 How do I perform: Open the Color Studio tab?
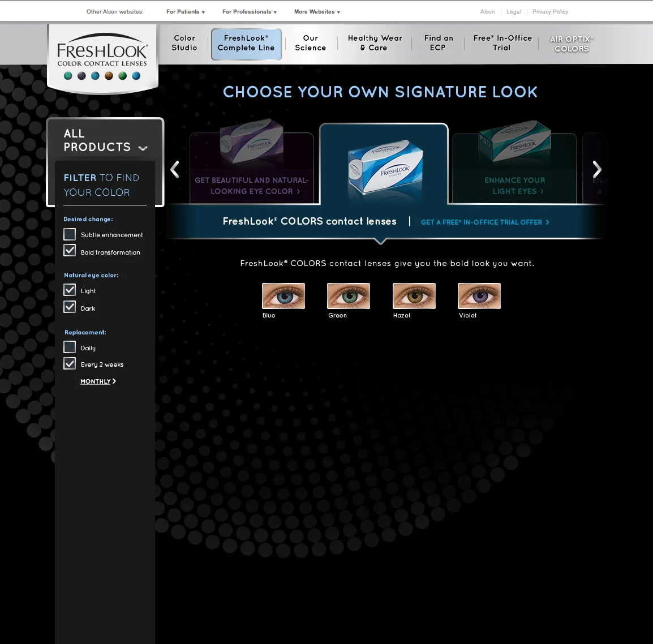pos(184,43)
